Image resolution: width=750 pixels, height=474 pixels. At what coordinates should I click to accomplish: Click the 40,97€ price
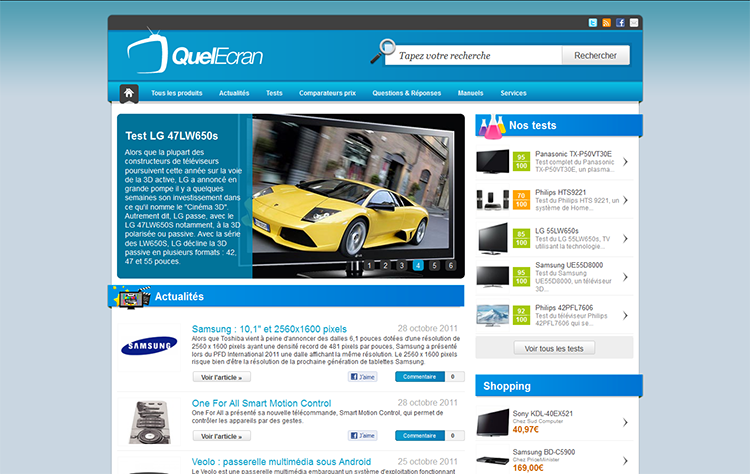(526, 430)
